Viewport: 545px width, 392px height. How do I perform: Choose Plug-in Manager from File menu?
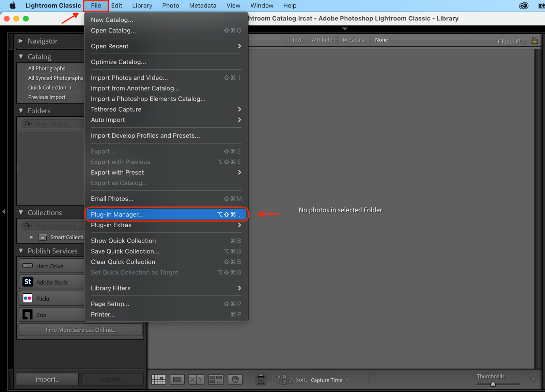tap(166, 214)
